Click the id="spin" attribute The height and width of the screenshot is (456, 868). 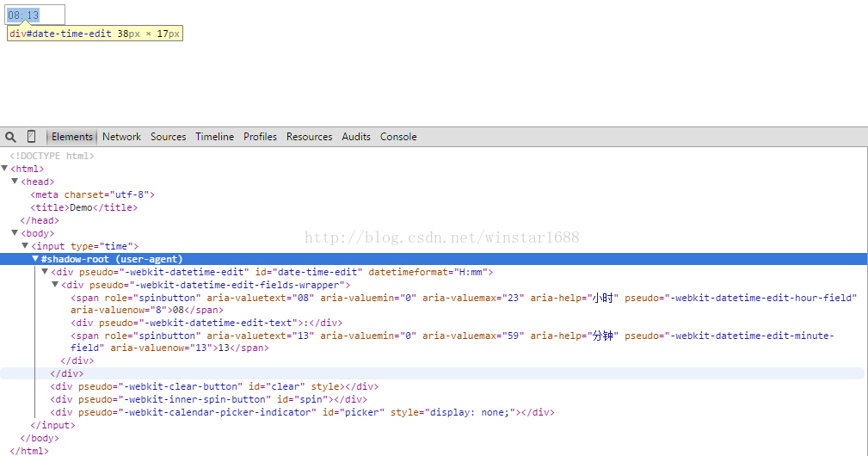tap(302, 399)
